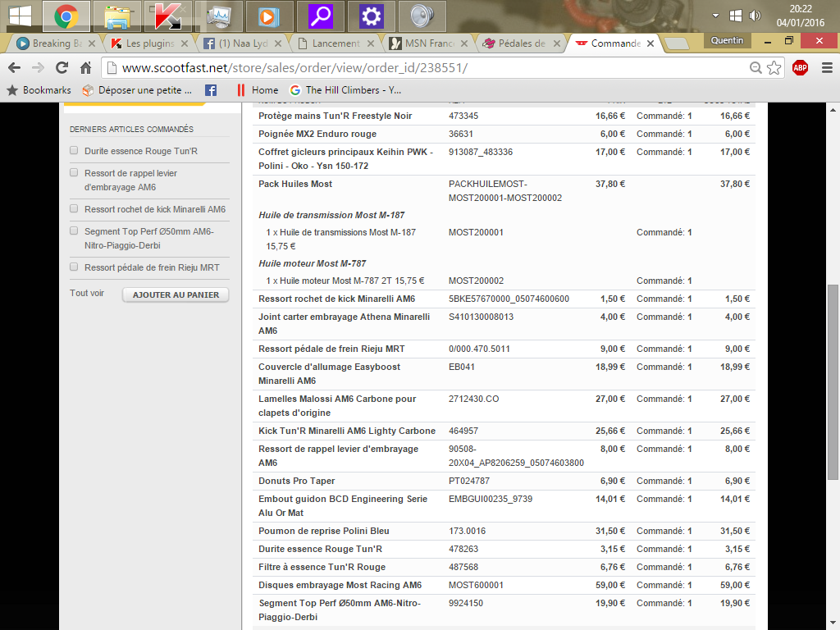Click the reference code EB041
Image resolution: width=840 pixels, height=630 pixels.
pos(462,367)
